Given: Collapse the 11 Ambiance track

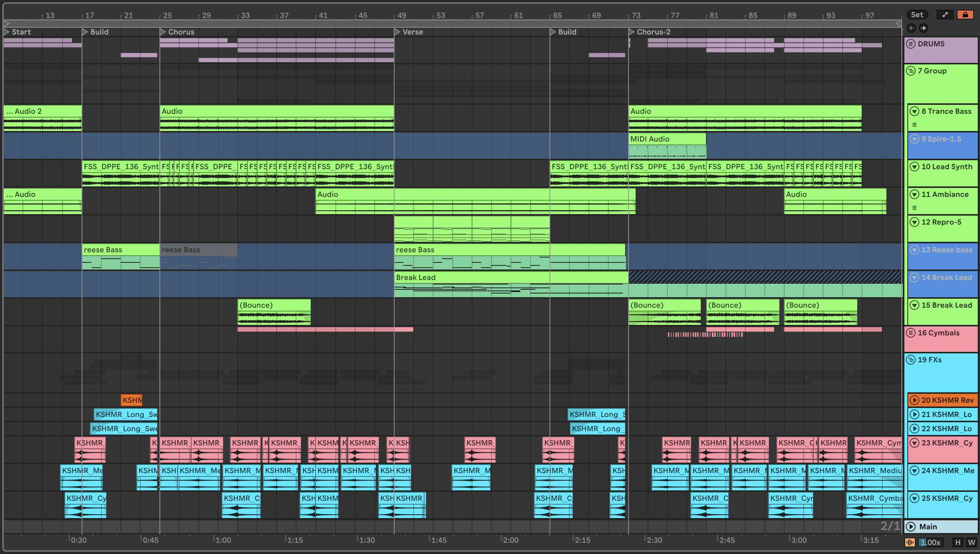Looking at the screenshot, I should coord(914,194).
